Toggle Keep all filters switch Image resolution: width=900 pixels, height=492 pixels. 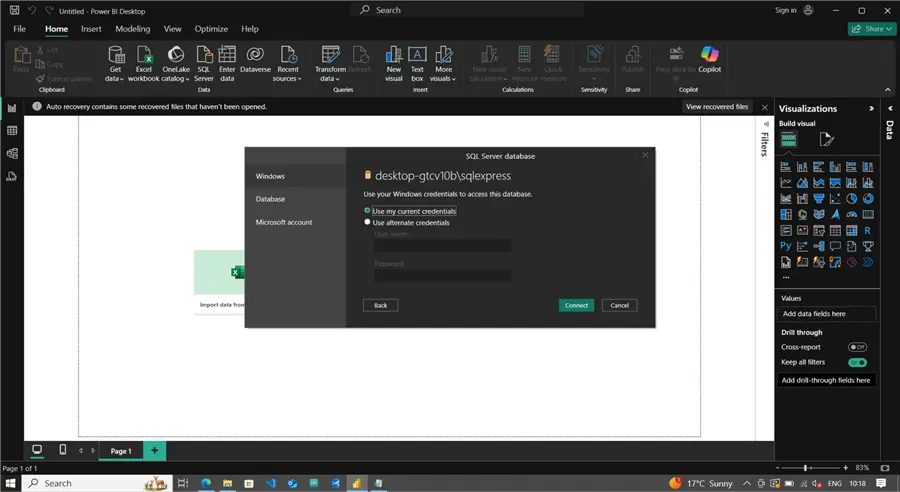point(858,362)
